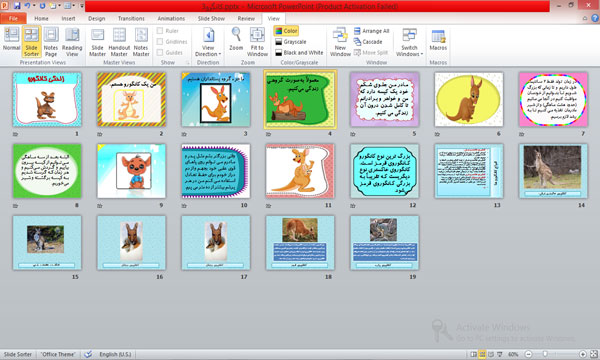Click Slide Sorter icon in status bar
Screen dimensions: 600x360
pyautogui.click(x=482, y=354)
